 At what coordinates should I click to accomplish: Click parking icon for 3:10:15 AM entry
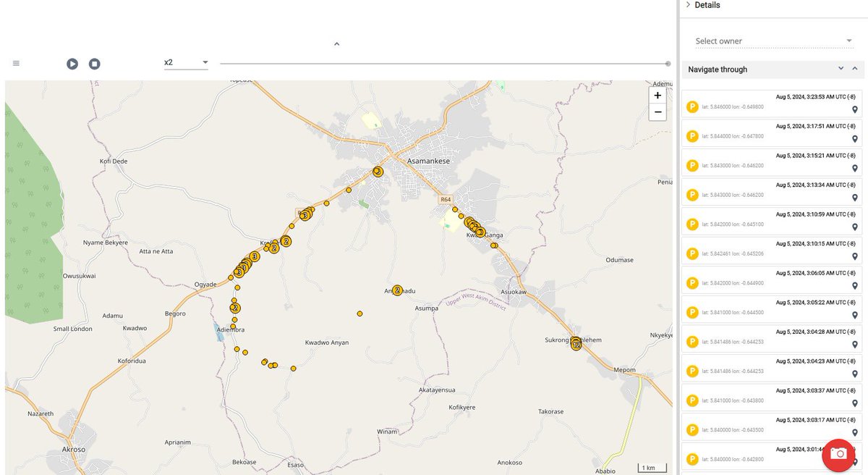(692, 253)
